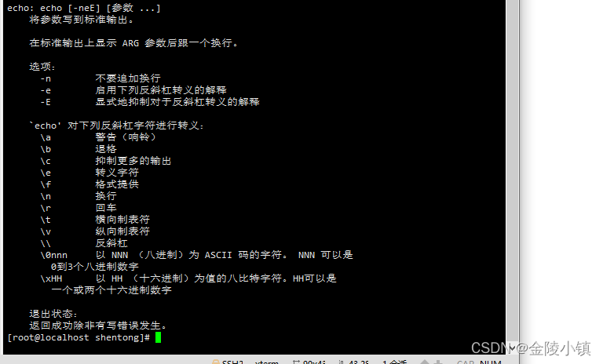This screenshot has width=603, height=364.
Task: Click the up arrow icon in status bar
Action: click(x=424, y=362)
